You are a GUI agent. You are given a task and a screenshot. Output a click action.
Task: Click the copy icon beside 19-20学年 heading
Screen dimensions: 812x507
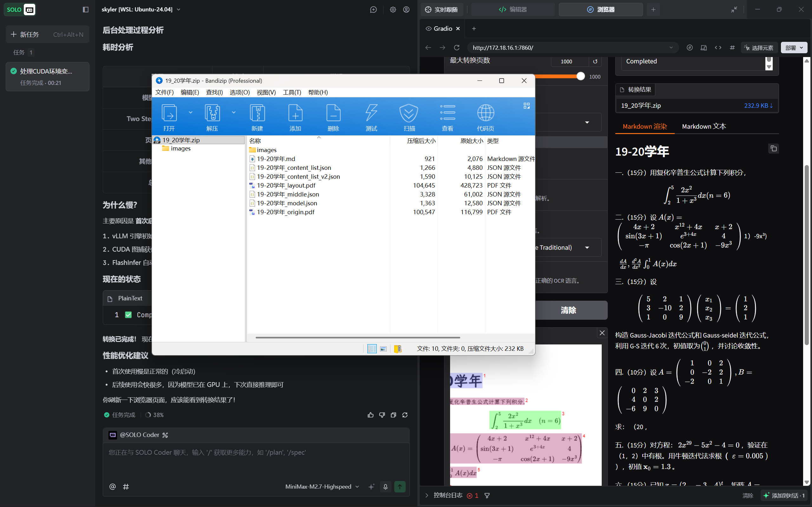point(773,149)
